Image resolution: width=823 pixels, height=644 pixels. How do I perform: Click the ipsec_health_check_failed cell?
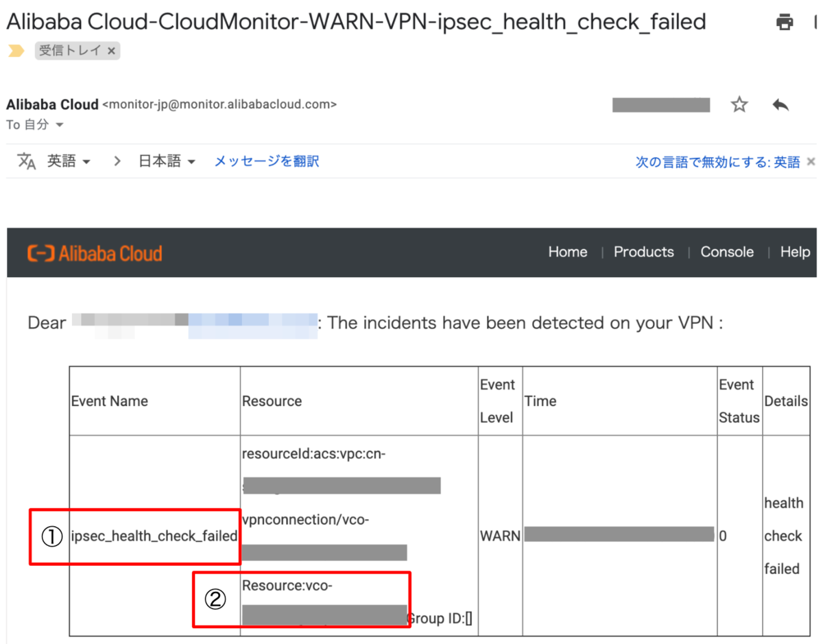(x=154, y=536)
